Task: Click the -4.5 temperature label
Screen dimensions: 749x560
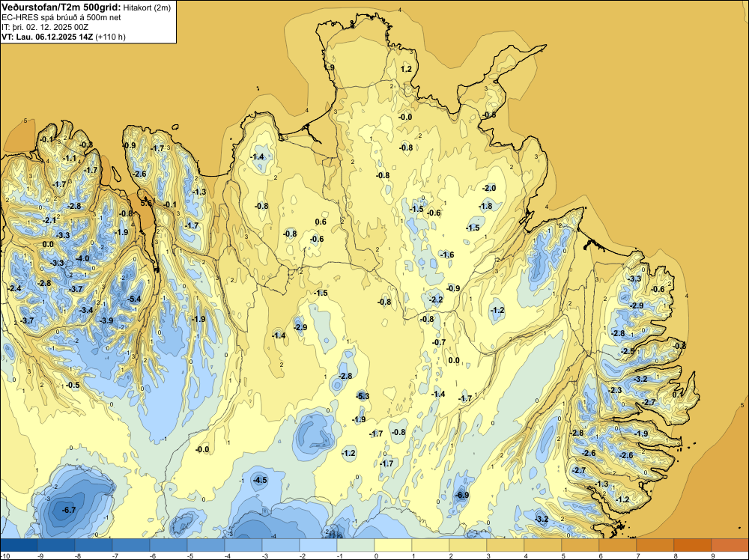Action: coord(261,480)
